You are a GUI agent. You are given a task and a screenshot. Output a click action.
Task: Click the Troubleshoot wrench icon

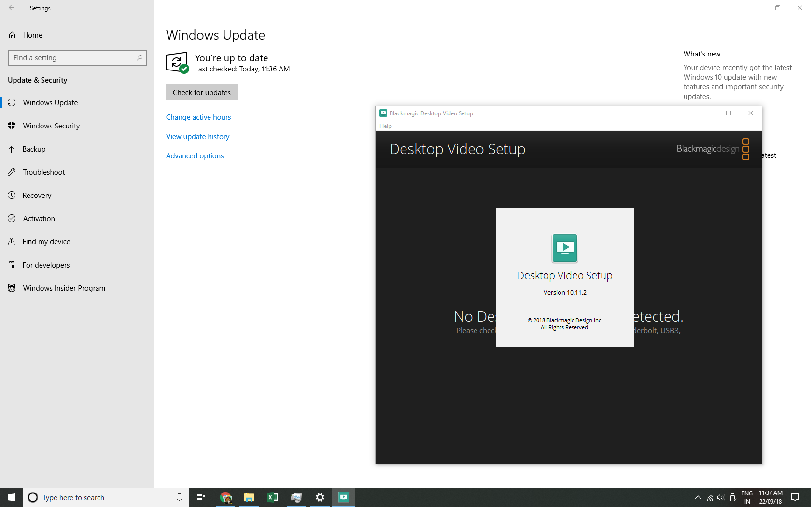point(12,172)
